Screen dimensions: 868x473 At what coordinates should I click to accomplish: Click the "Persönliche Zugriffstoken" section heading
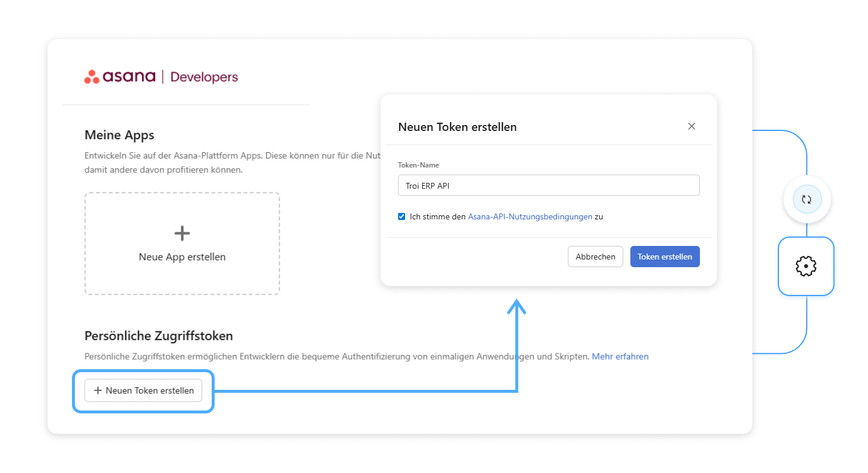pos(159,336)
